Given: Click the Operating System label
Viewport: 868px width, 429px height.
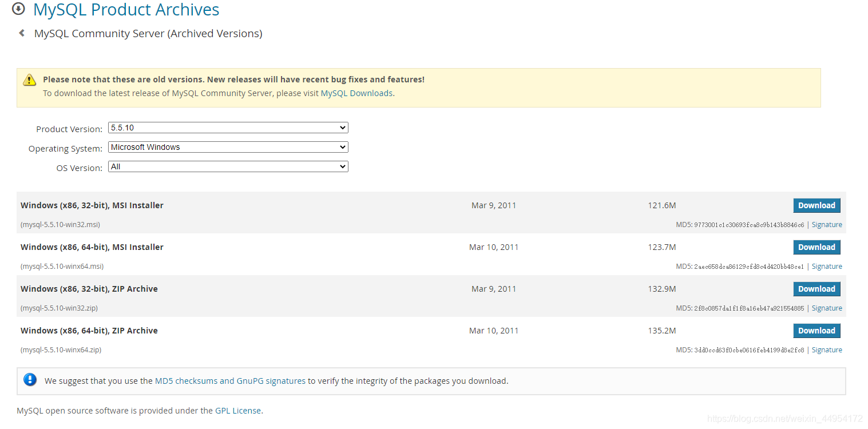Looking at the screenshot, I should pyautogui.click(x=66, y=149).
